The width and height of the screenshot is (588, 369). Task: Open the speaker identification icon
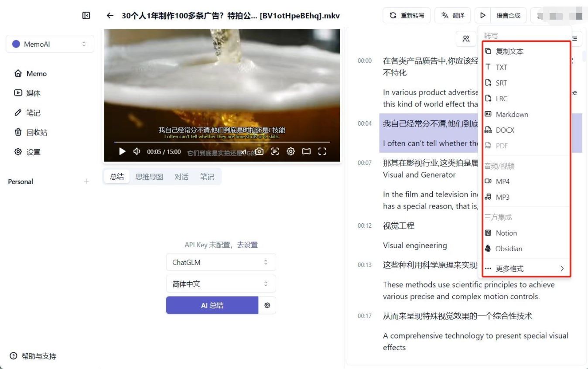click(466, 39)
